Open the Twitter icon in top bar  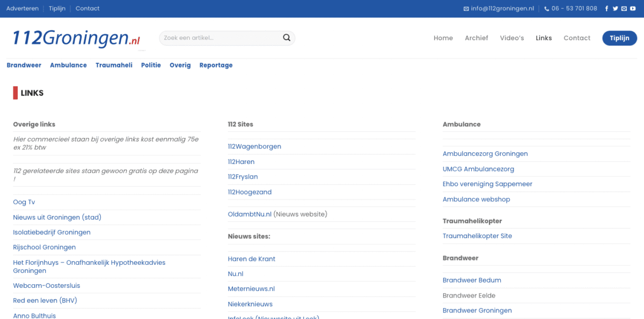(616, 9)
